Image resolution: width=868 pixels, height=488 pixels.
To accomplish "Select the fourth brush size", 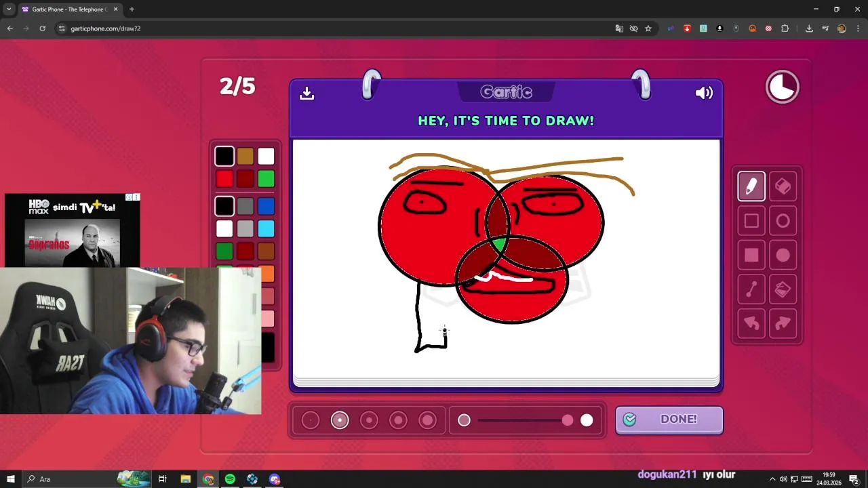I will (x=398, y=420).
